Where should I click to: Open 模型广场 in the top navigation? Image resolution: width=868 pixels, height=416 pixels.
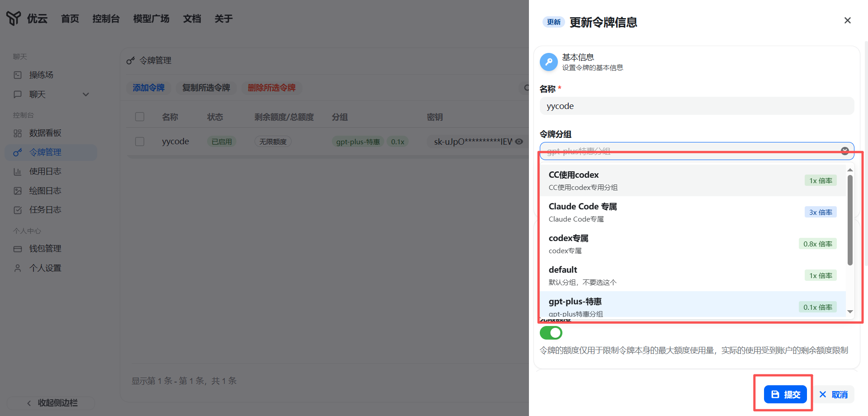coord(151,19)
